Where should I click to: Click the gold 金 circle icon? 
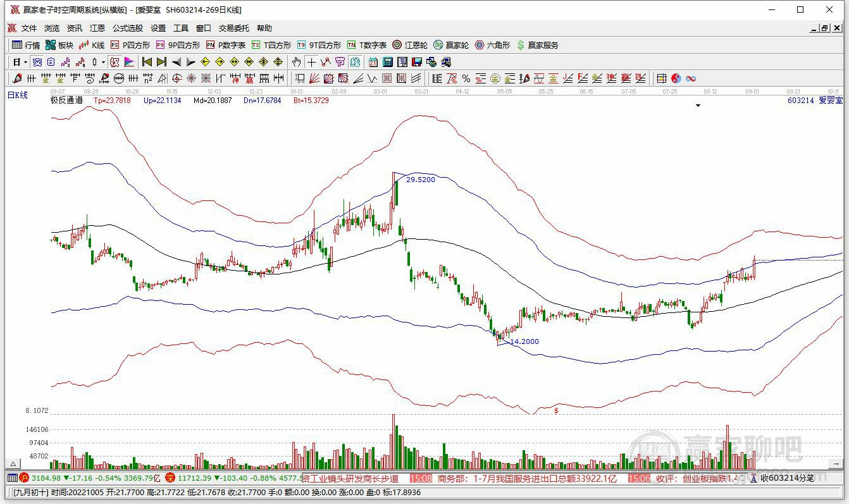tap(495, 78)
